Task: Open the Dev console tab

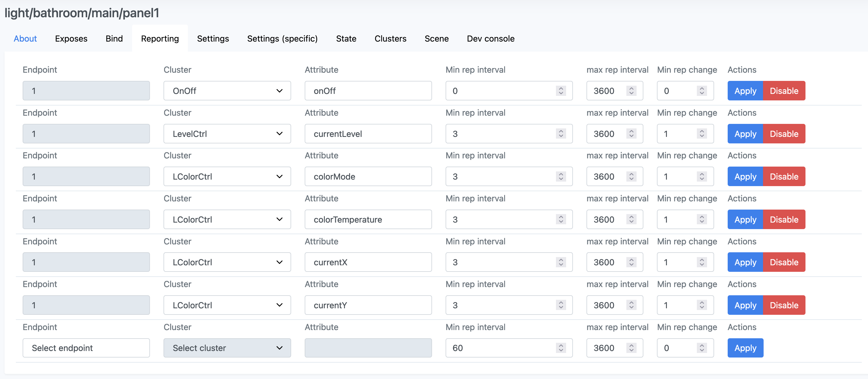Action: click(x=490, y=39)
